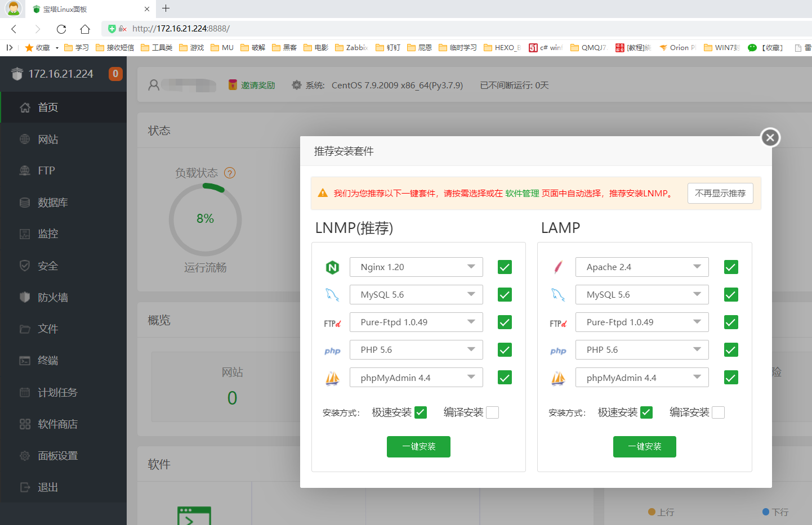Uncheck the LNMP PHP 5.6 checkbox
812x525 pixels.
click(x=505, y=350)
